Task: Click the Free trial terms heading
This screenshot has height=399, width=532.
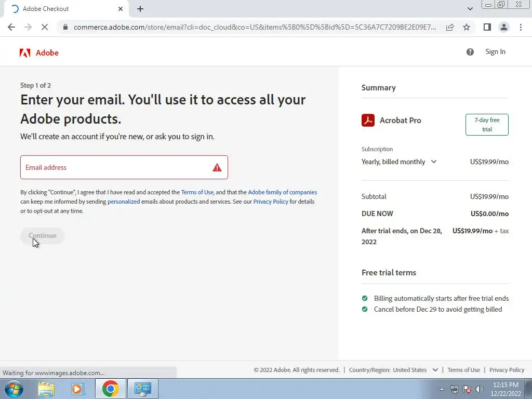Action: (x=389, y=272)
